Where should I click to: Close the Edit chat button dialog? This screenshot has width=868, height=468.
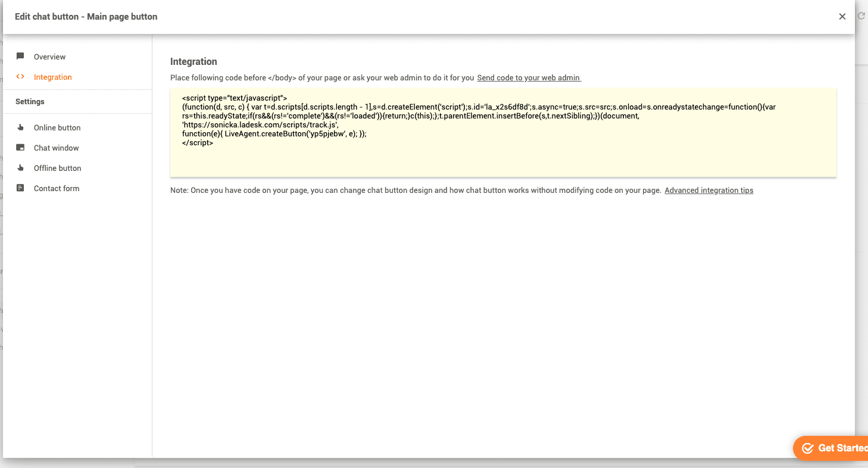(842, 16)
